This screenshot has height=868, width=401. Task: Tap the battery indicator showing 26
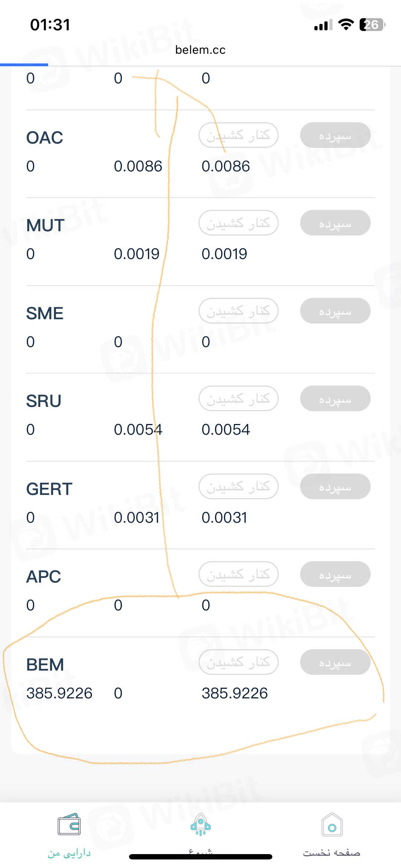372,25
